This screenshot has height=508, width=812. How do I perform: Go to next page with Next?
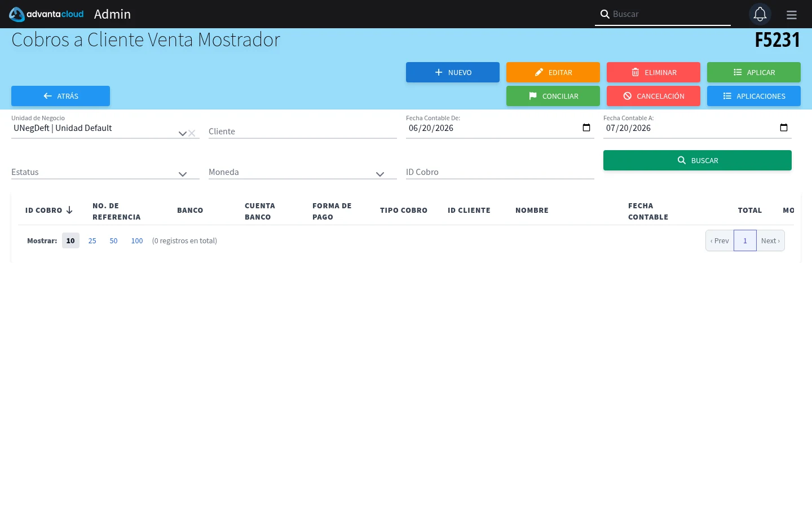point(770,240)
